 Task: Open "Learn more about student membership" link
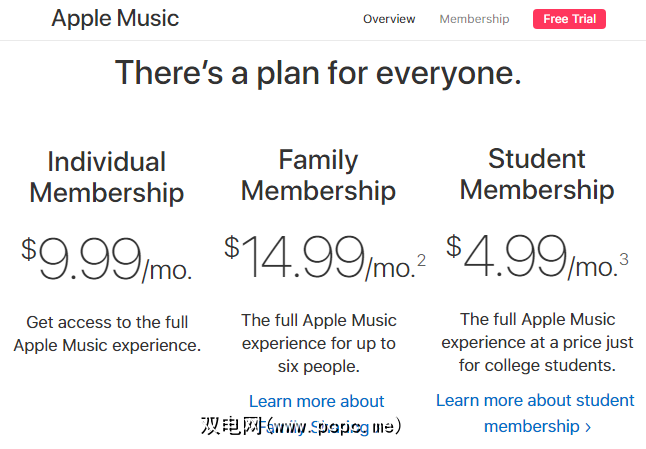[x=535, y=400]
